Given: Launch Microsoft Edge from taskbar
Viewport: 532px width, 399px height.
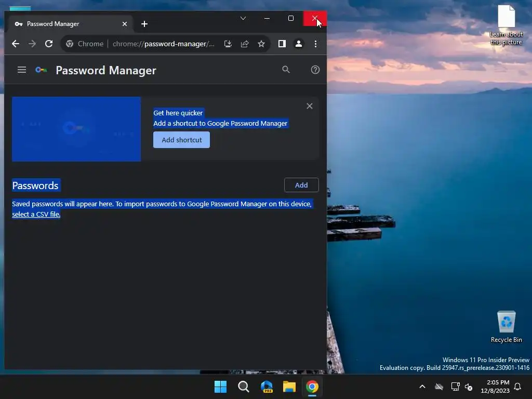Looking at the screenshot, I should [x=267, y=387].
